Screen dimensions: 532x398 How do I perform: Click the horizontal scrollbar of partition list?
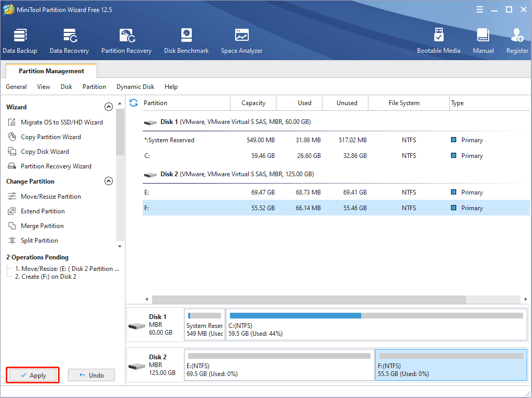[x=309, y=299]
